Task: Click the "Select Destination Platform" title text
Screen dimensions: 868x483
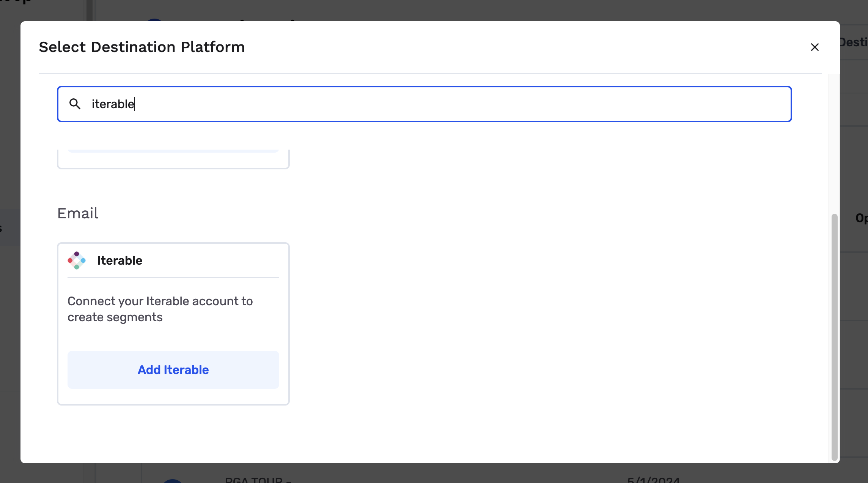Action: 142,47
